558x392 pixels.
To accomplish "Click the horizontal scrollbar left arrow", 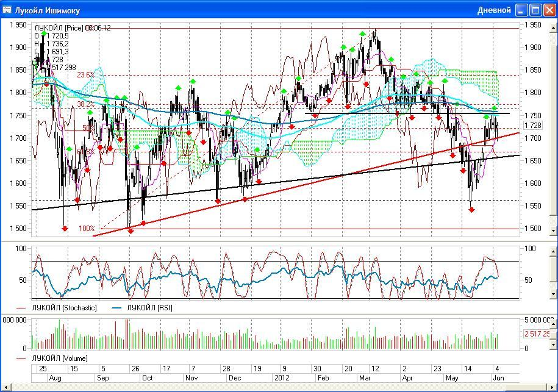I will [5, 387].
